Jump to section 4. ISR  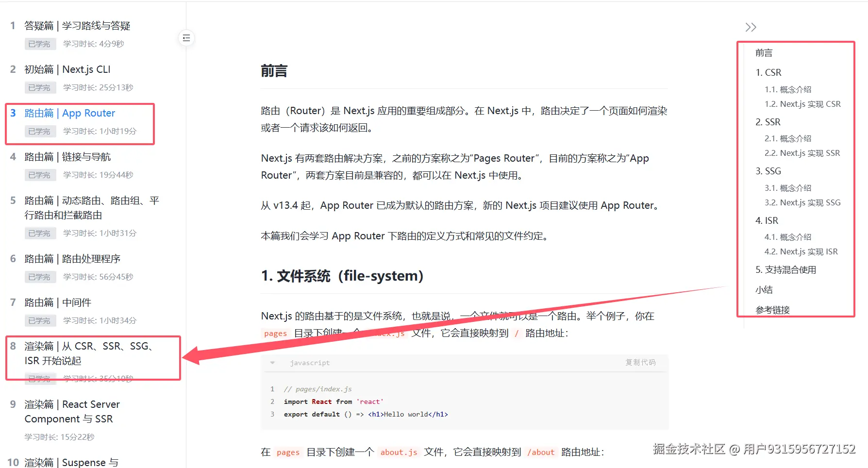[767, 220]
